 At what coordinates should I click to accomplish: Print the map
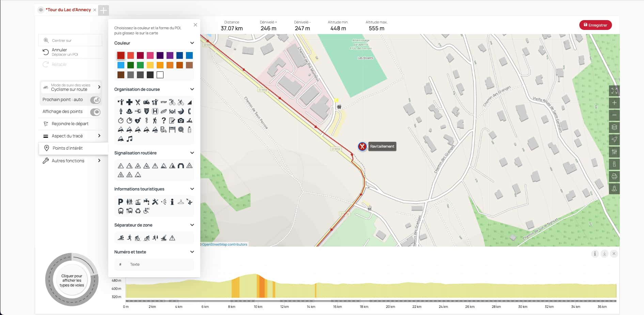(x=614, y=176)
